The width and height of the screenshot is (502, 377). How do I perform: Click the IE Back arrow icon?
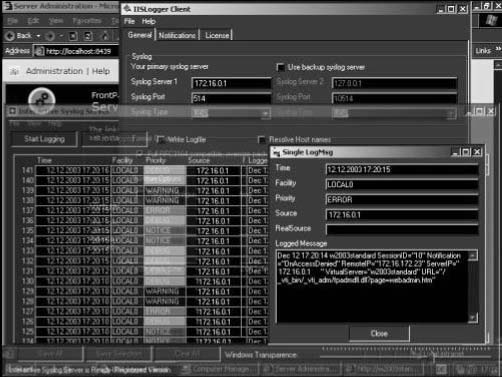tap(10, 36)
